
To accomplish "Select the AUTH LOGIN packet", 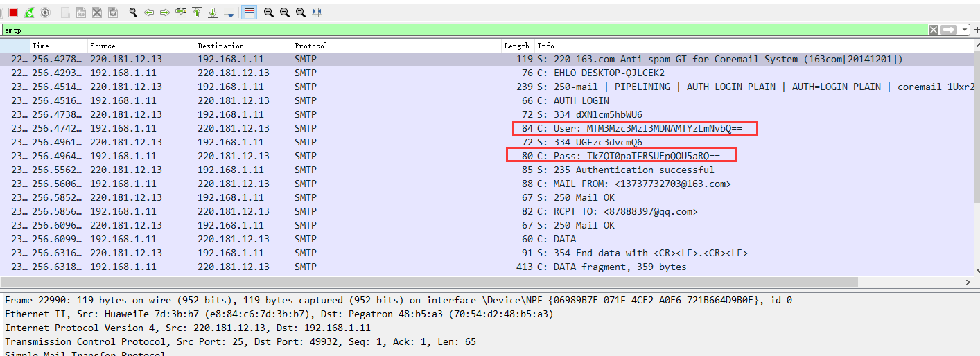I will (487, 100).
